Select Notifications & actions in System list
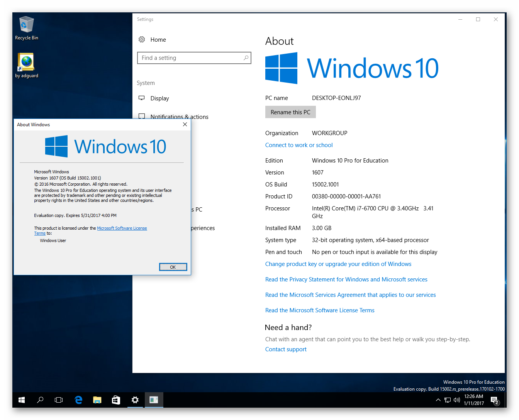The image size is (519, 420). point(180,116)
